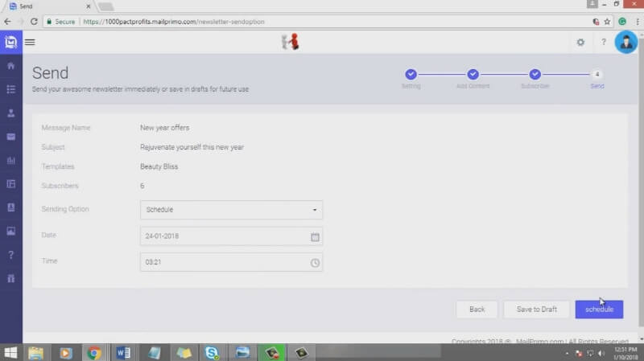Click Save to Draft button
This screenshot has height=361, width=644.
pos(536,310)
